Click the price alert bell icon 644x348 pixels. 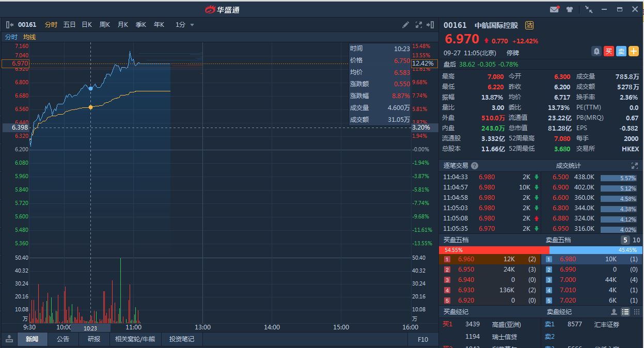pyautogui.click(x=596, y=51)
